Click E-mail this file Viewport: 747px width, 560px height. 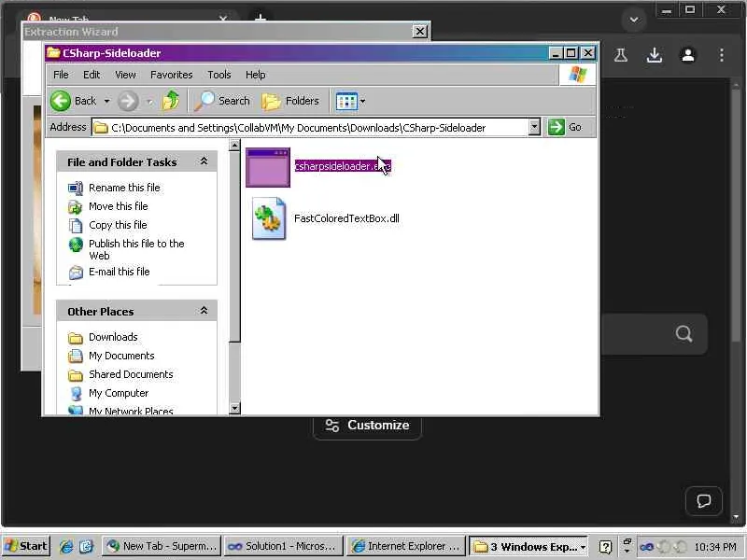(x=120, y=272)
